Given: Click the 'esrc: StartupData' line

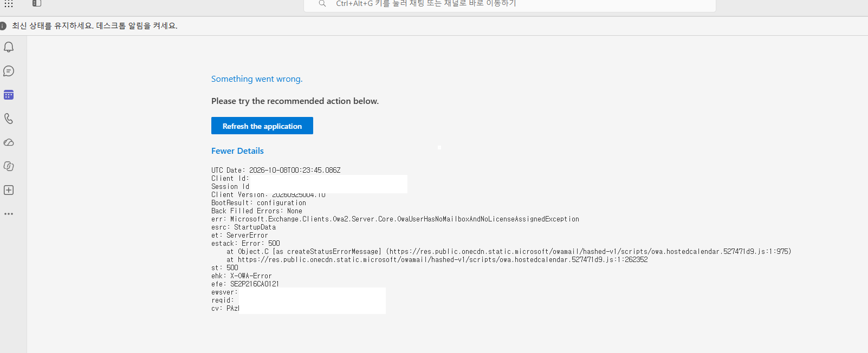Looking at the screenshot, I should click(x=243, y=227).
